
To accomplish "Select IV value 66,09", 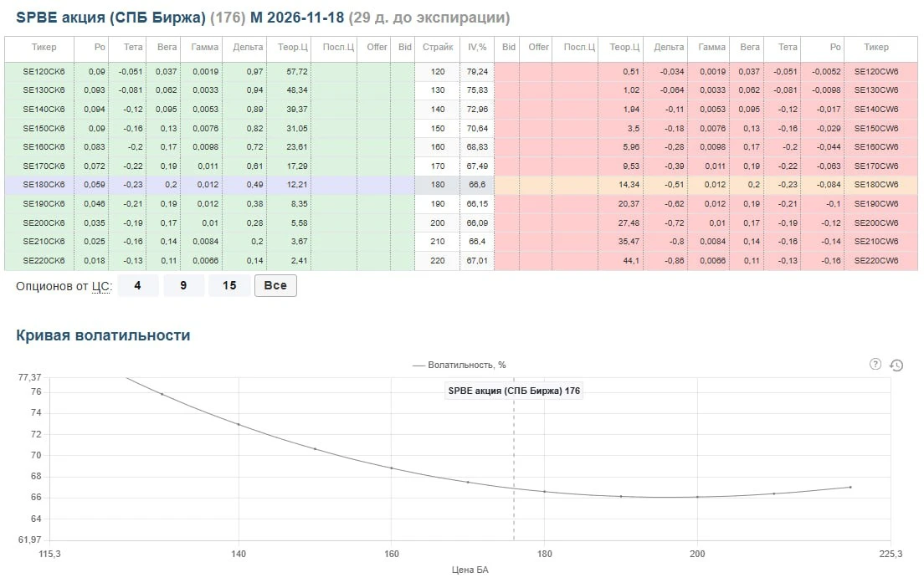I will pyautogui.click(x=477, y=222).
